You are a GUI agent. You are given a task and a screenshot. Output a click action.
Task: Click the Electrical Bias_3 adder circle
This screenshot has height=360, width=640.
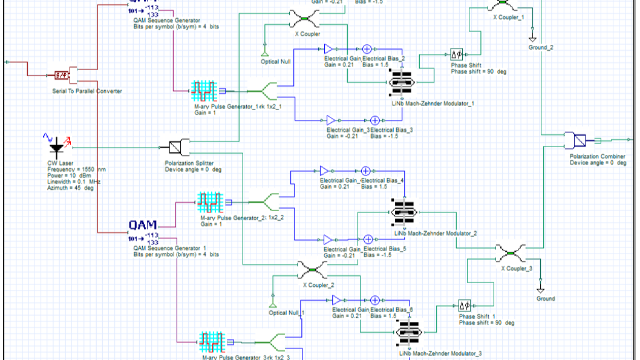(375, 120)
